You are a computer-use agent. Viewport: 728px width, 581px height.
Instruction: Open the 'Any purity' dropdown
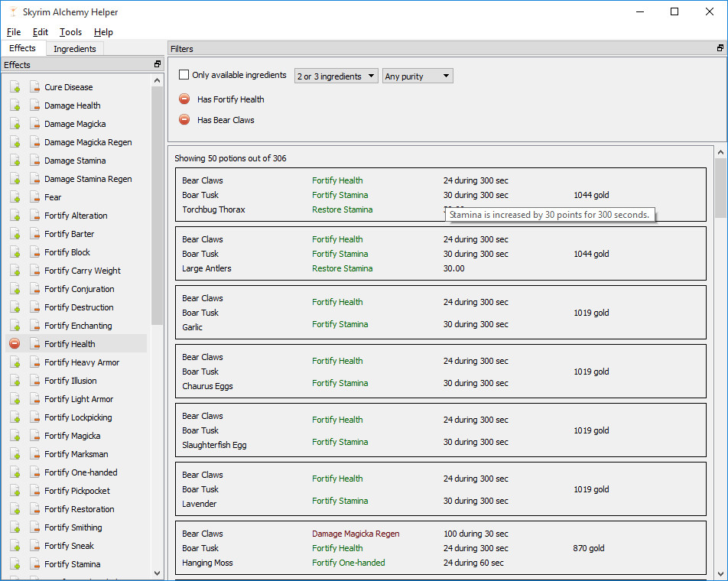(x=418, y=76)
